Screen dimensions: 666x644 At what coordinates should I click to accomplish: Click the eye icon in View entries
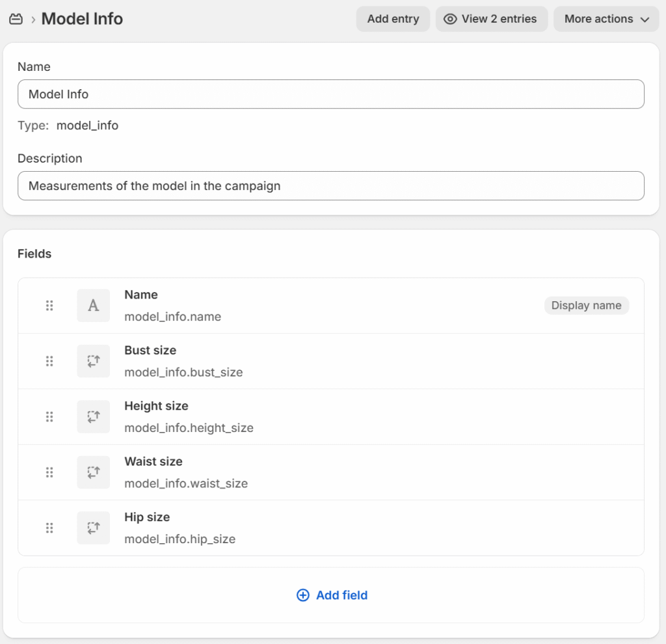pyautogui.click(x=450, y=19)
